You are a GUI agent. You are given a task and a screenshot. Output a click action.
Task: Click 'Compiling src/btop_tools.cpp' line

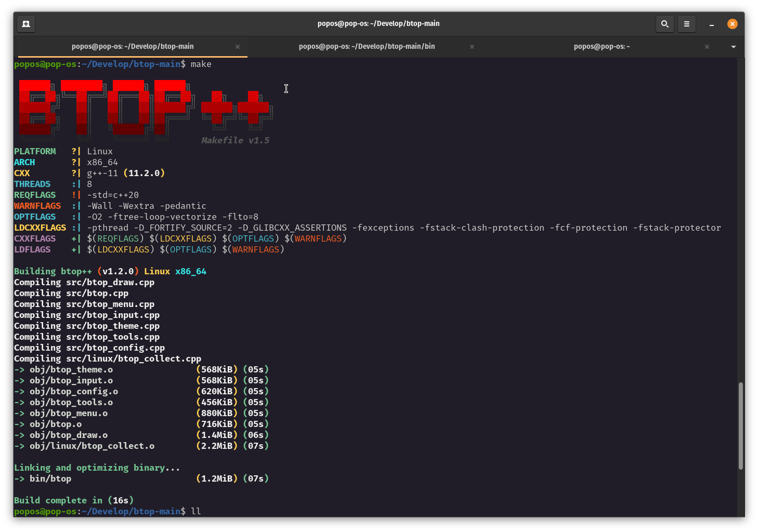point(87,337)
